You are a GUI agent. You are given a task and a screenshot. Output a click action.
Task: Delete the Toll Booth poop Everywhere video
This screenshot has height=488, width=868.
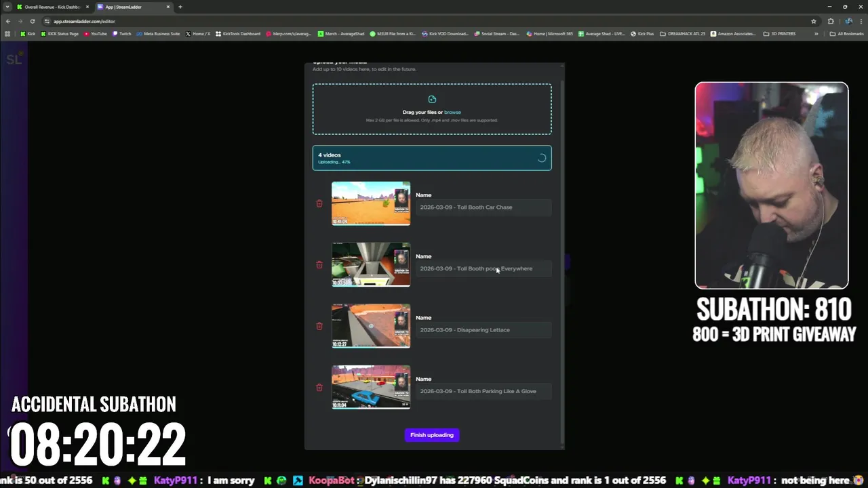pyautogui.click(x=319, y=265)
